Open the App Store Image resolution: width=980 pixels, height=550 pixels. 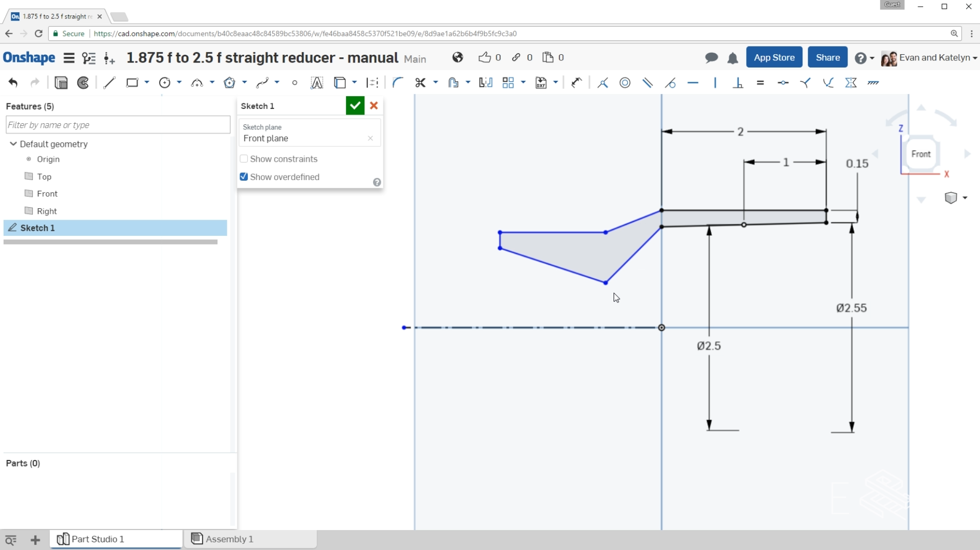point(774,57)
